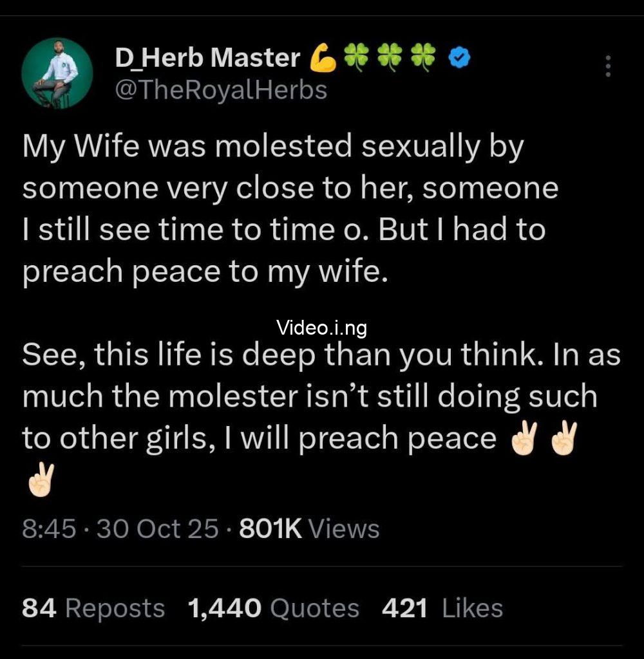
Task: Click the Video.i.ng watermark text
Action: (322, 328)
